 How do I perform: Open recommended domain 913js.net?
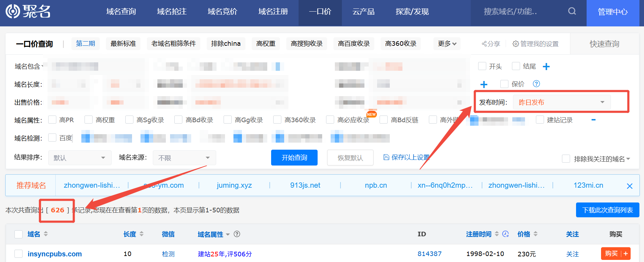(x=305, y=185)
